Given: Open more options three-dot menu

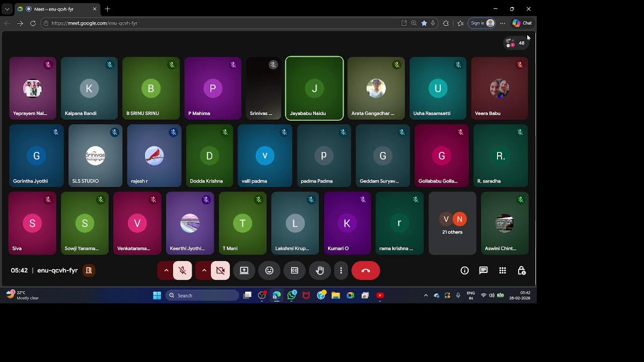Looking at the screenshot, I should pyautogui.click(x=341, y=270).
